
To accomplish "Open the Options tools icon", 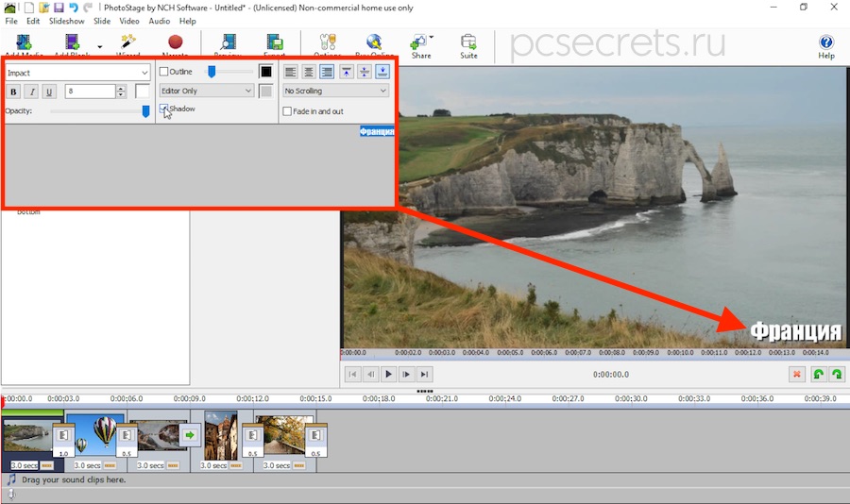I will click(328, 42).
